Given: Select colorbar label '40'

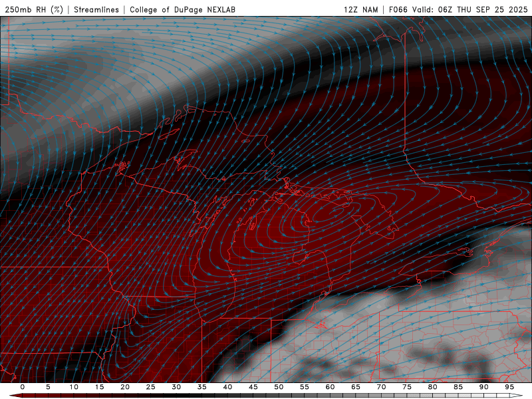Looking at the screenshot, I should (227, 387).
